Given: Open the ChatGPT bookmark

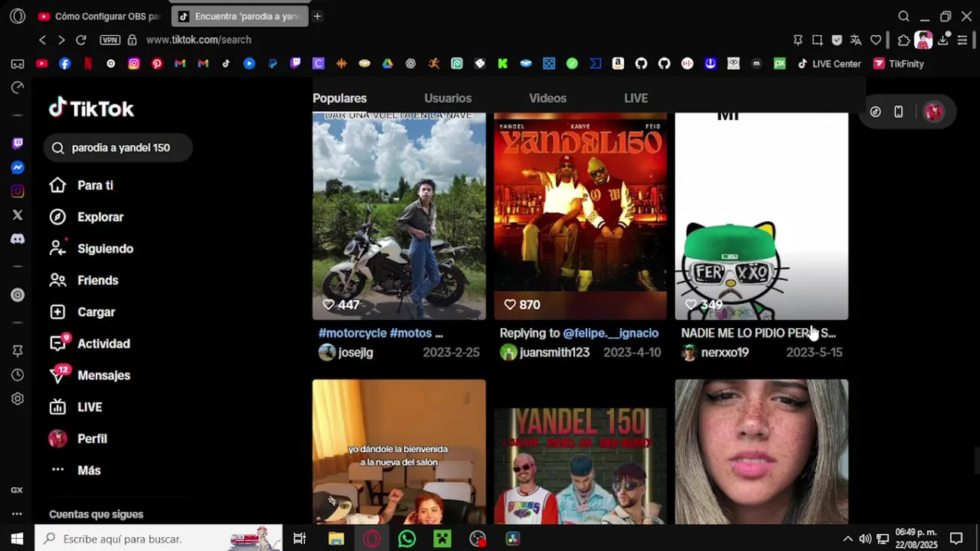Looking at the screenshot, I should [x=410, y=64].
